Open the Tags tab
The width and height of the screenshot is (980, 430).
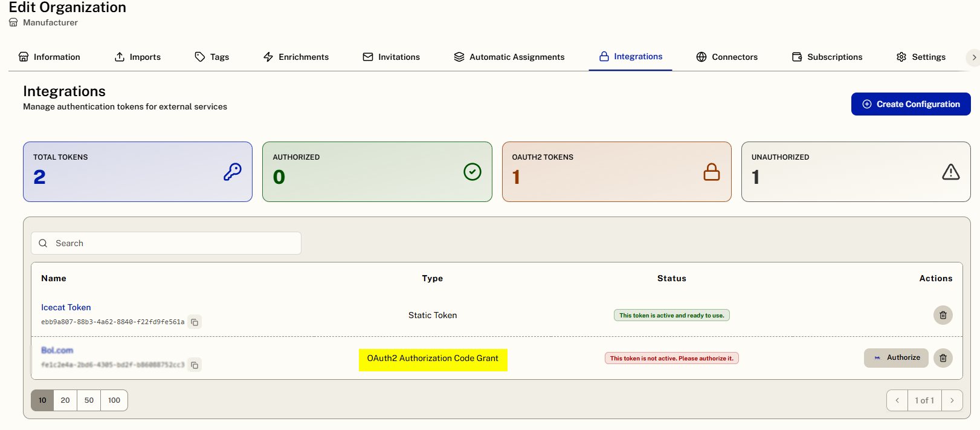tap(212, 57)
